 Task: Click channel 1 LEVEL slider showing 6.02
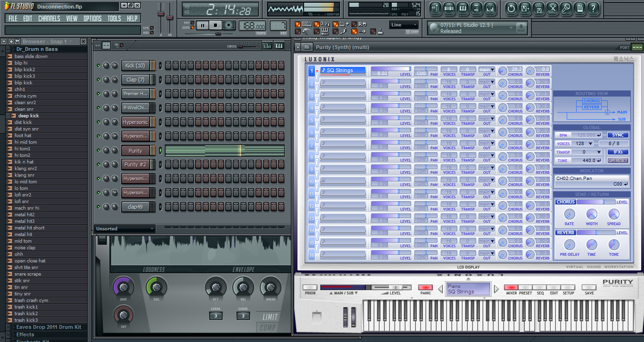[391, 69]
